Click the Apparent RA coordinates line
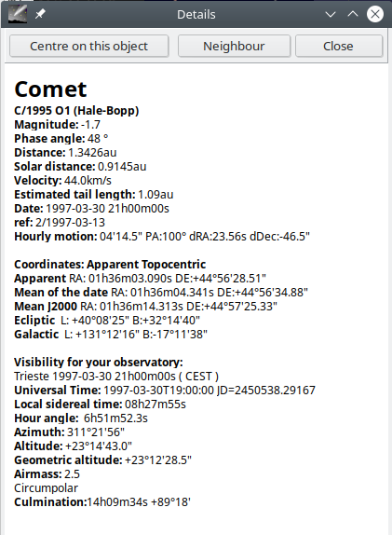 pyautogui.click(x=140, y=279)
